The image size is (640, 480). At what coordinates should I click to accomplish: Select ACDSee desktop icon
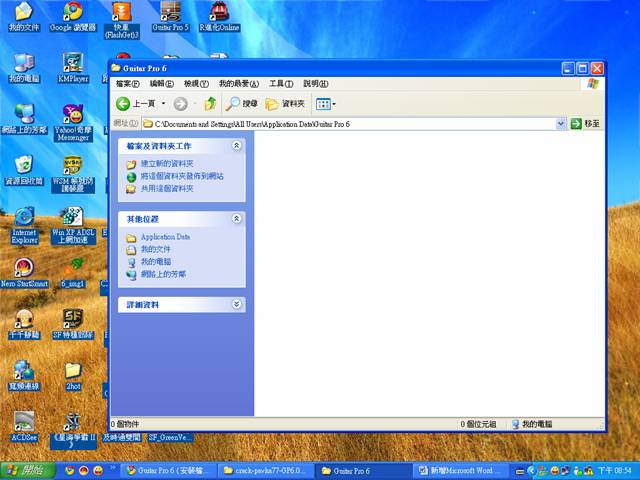24,427
